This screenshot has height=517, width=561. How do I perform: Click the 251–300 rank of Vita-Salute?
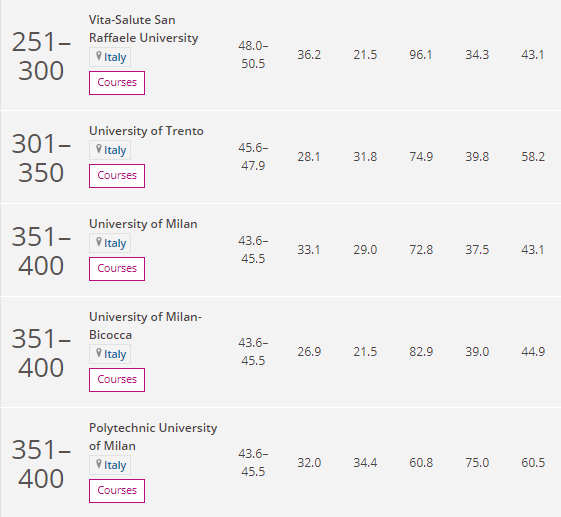point(41,56)
